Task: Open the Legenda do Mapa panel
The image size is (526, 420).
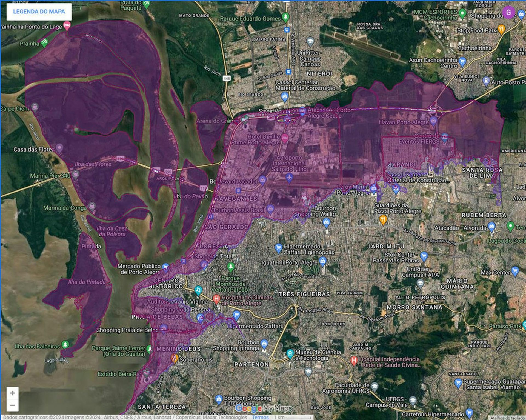Action: (39, 12)
